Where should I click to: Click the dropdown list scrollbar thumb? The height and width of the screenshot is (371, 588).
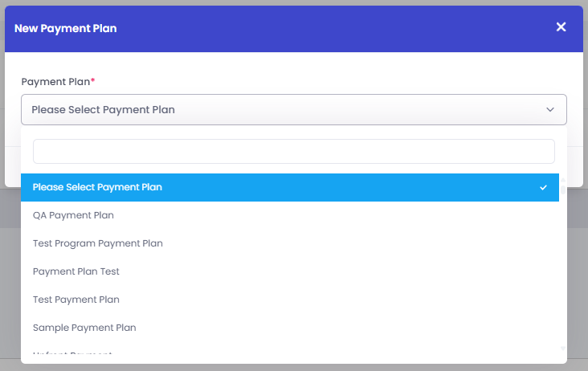(x=563, y=190)
